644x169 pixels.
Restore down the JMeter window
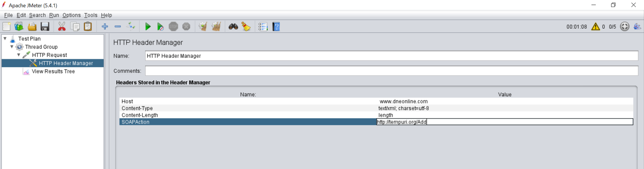[613, 5]
